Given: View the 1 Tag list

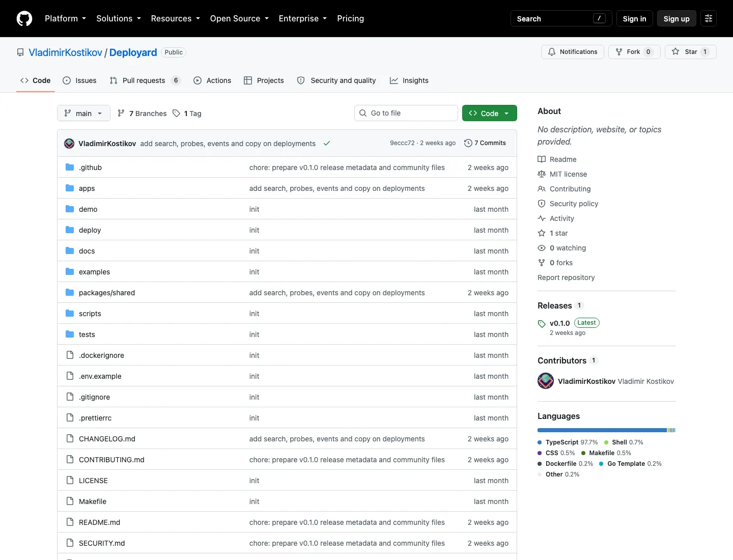Looking at the screenshot, I should click(x=187, y=114).
